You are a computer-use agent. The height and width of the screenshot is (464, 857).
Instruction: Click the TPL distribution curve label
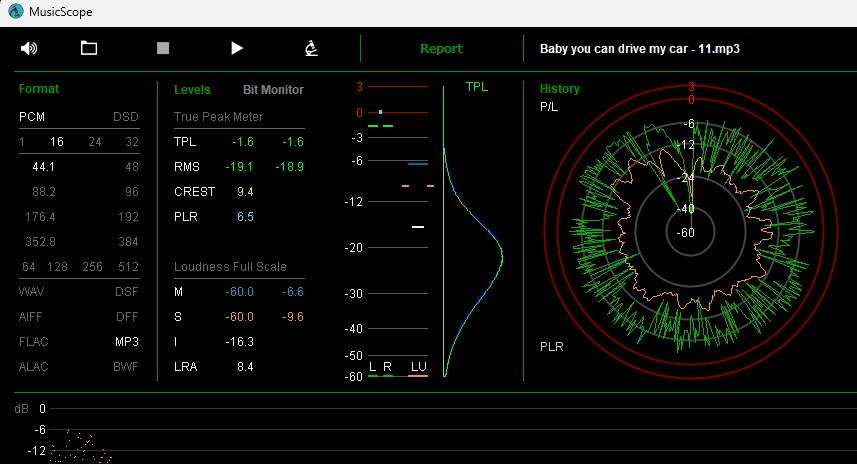pyautogui.click(x=477, y=87)
